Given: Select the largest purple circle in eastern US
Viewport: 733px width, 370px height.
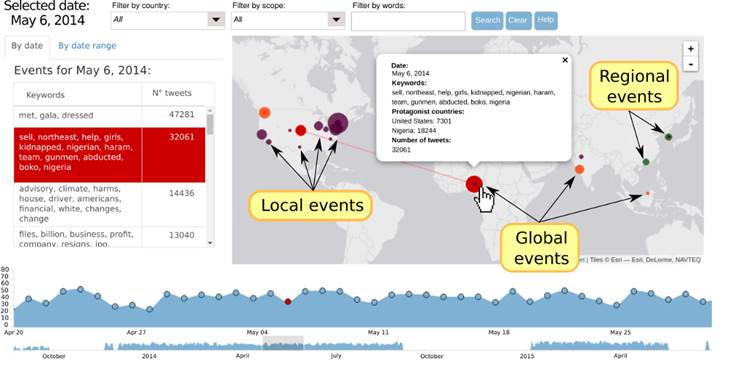Looking at the screenshot, I should pos(338,123).
